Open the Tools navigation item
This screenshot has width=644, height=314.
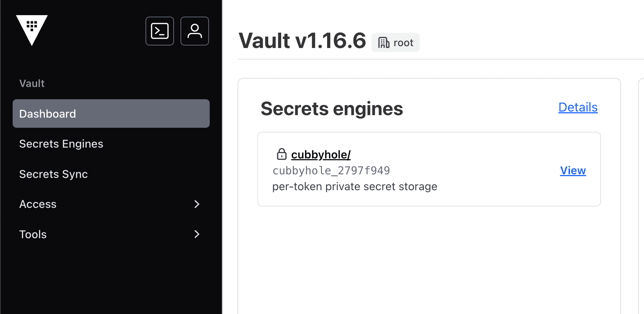[x=33, y=235]
